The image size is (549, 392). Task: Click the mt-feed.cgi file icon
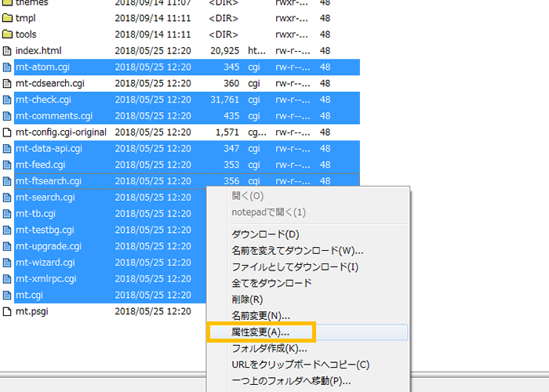point(7,165)
